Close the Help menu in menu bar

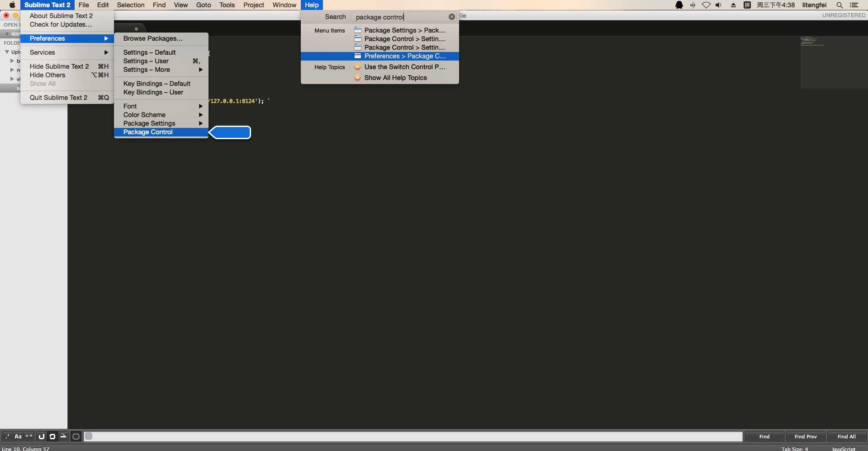[312, 5]
